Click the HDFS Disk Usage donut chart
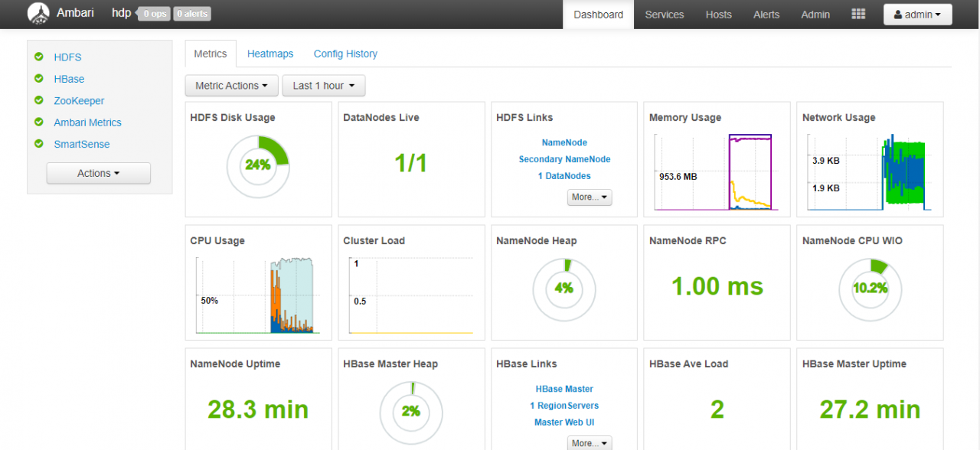980x450 pixels. tap(258, 165)
